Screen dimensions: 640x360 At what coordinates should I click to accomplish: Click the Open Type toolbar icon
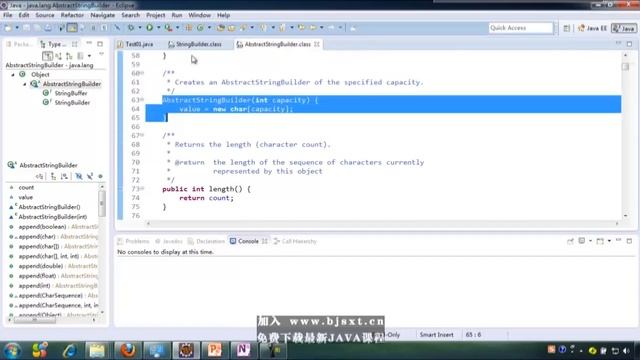(x=221, y=28)
